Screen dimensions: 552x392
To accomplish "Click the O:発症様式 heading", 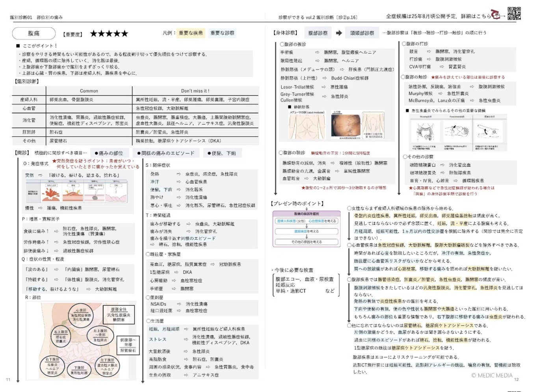I will pos(36,164).
